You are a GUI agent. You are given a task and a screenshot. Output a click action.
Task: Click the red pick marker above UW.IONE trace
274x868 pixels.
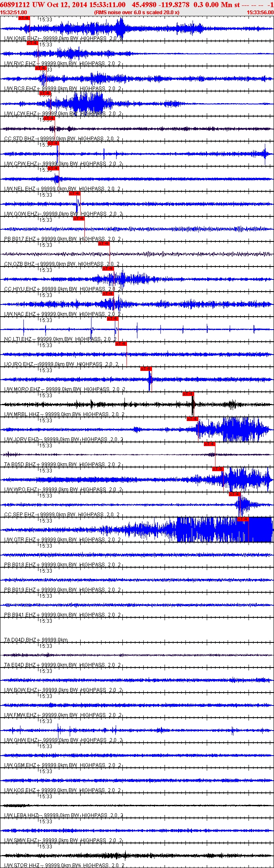pos(24,18)
